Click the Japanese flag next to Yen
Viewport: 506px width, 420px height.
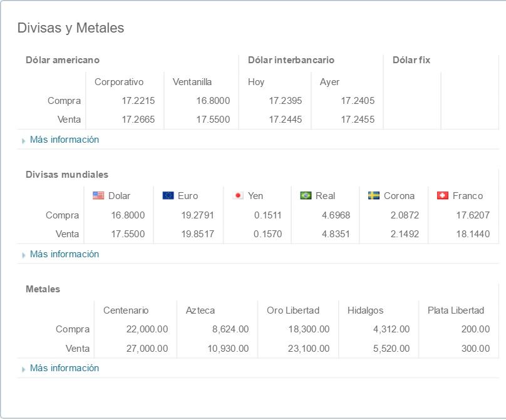coord(239,195)
